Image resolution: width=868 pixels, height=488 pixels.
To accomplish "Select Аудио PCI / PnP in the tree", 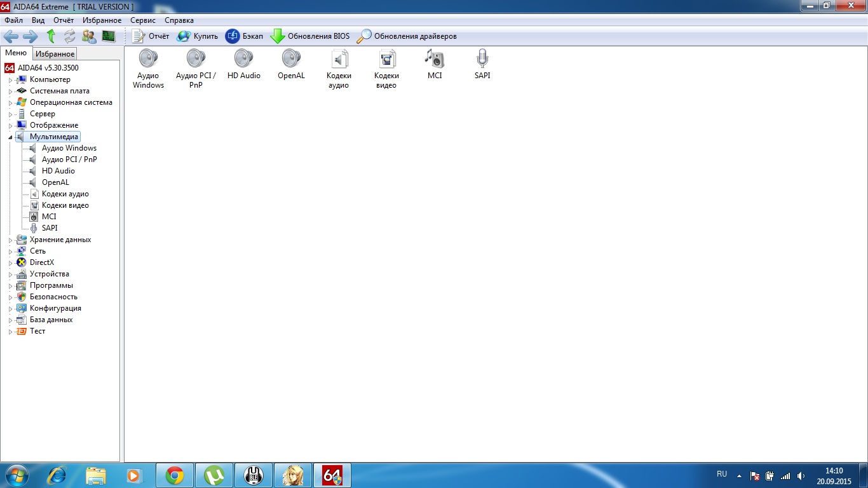I will point(69,159).
